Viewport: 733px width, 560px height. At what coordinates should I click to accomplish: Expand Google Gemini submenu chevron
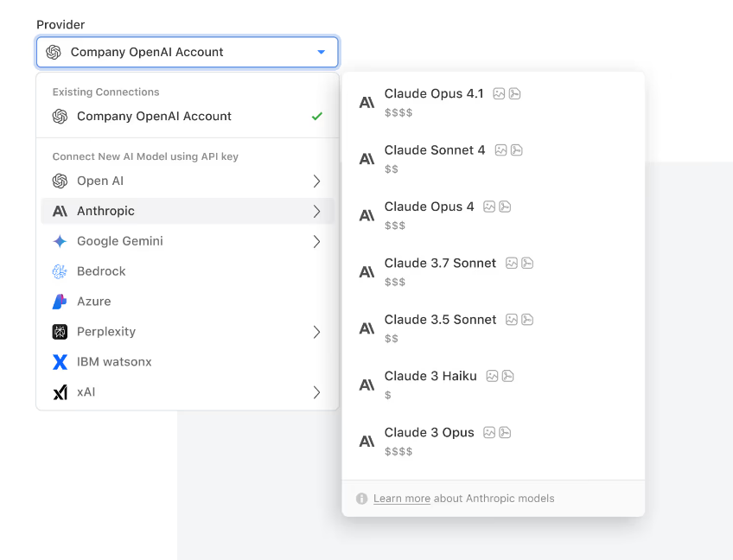coord(316,242)
